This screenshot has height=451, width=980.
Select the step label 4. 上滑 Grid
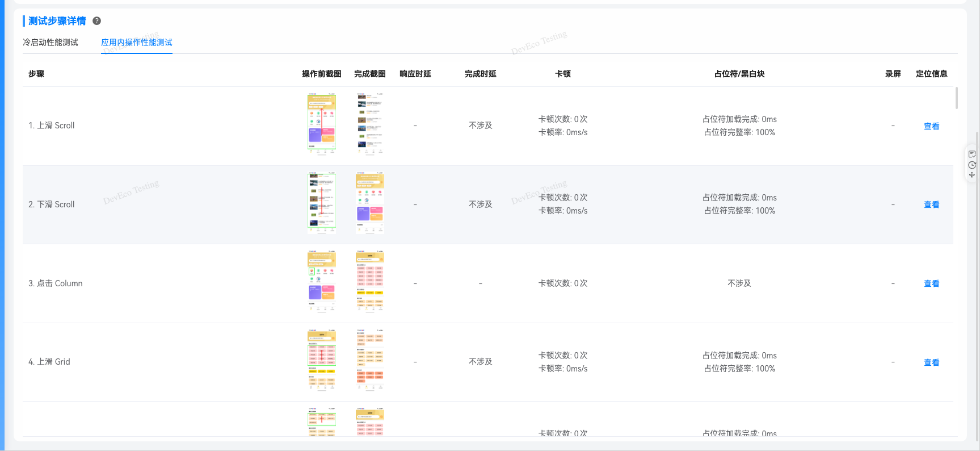coord(49,362)
